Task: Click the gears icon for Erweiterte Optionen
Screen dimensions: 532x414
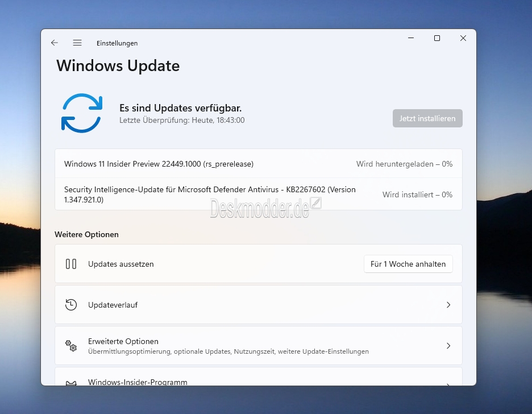Action: click(71, 345)
